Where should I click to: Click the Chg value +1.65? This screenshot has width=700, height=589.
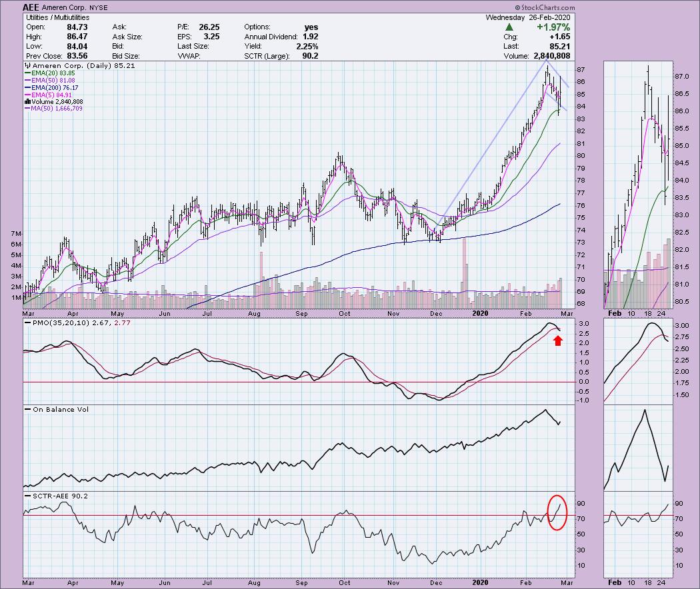click(559, 37)
